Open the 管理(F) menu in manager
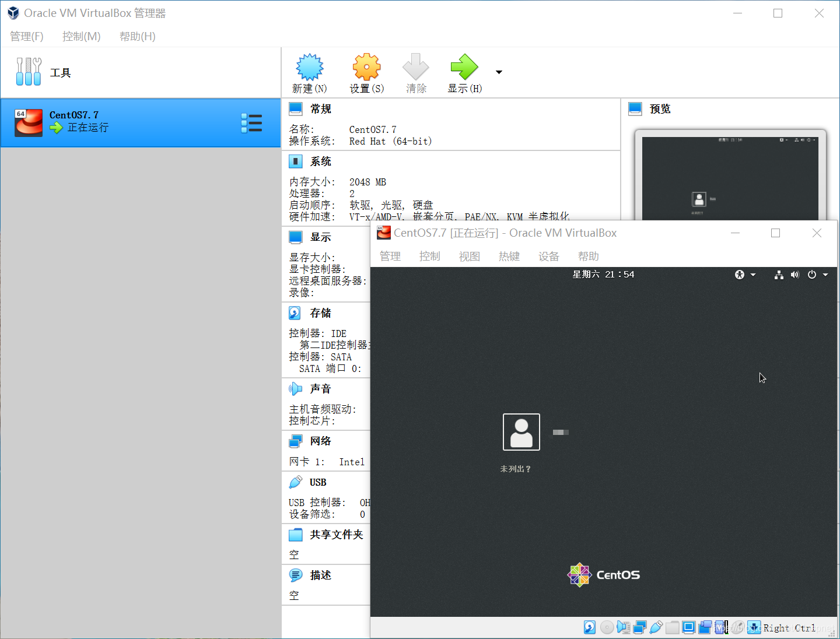 tap(27, 36)
